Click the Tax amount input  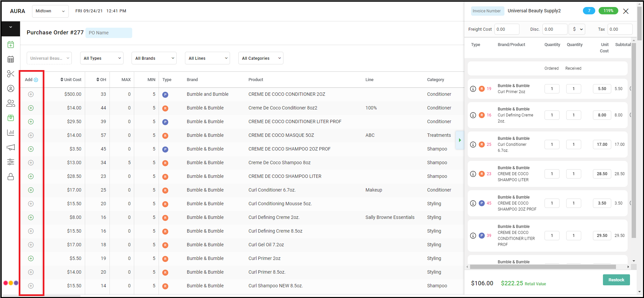(x=620, y=29)
